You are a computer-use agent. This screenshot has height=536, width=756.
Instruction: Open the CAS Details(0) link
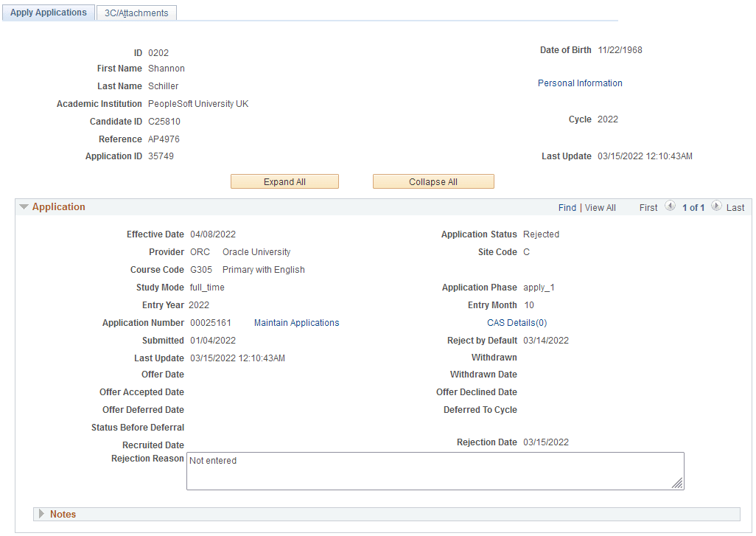[x=517, y=323]
